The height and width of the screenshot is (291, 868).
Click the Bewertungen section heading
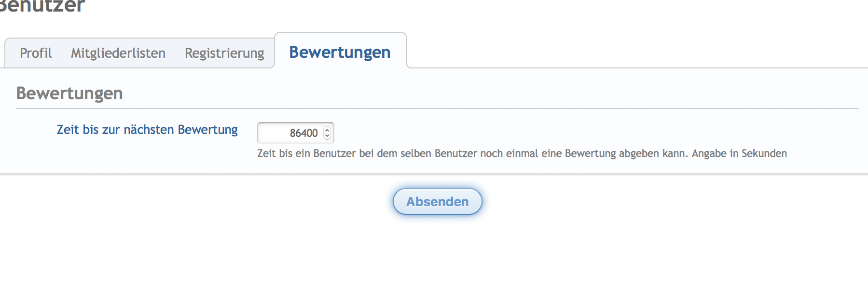pos(69,93)
